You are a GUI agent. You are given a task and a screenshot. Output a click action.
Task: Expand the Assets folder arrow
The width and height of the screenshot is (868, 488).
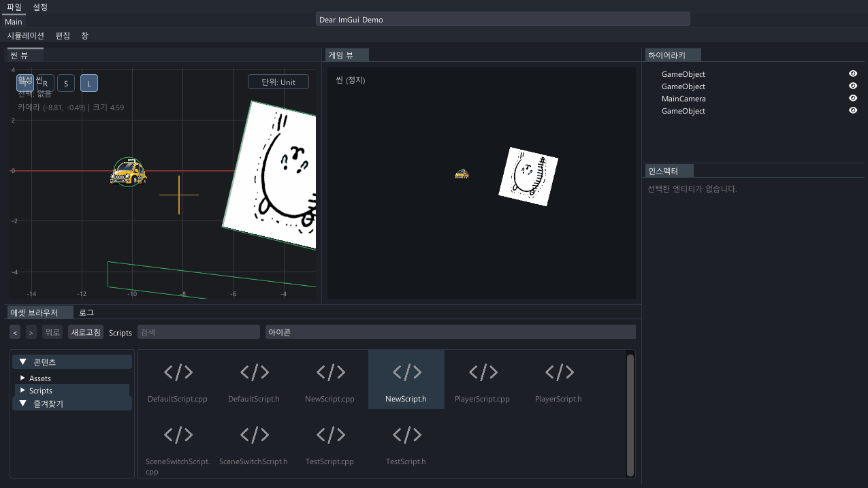click(x=22, y=378)
